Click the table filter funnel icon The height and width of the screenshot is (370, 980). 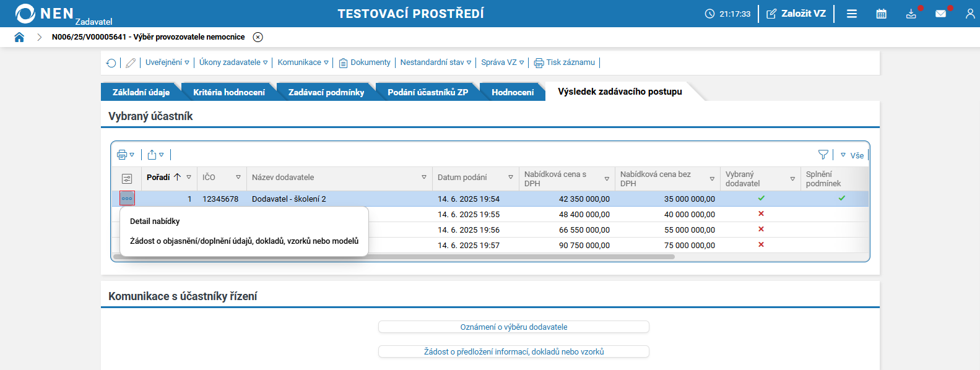(823, 155)
